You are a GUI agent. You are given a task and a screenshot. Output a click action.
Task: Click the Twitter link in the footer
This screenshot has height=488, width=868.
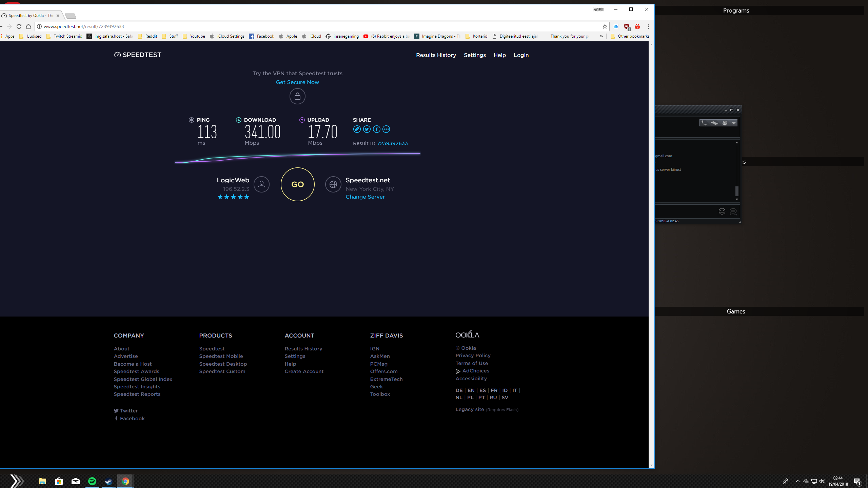tap(126, 411)
